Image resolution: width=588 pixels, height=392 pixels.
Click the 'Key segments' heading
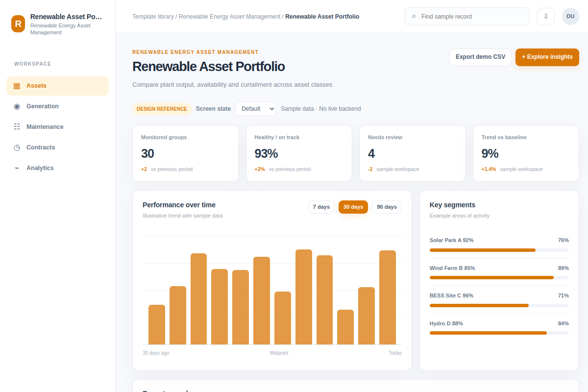pyautogui.click(x=452, y=205)
